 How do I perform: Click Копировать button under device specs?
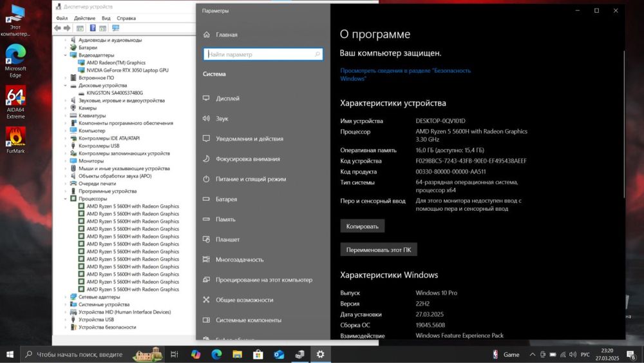coord(362,226)
